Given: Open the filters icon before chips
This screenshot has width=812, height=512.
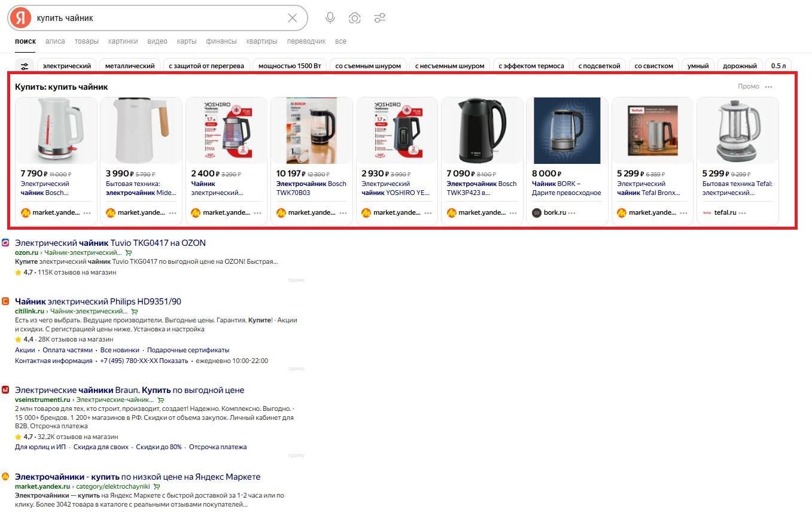Looking at the screenshot, I should point(25,66).
